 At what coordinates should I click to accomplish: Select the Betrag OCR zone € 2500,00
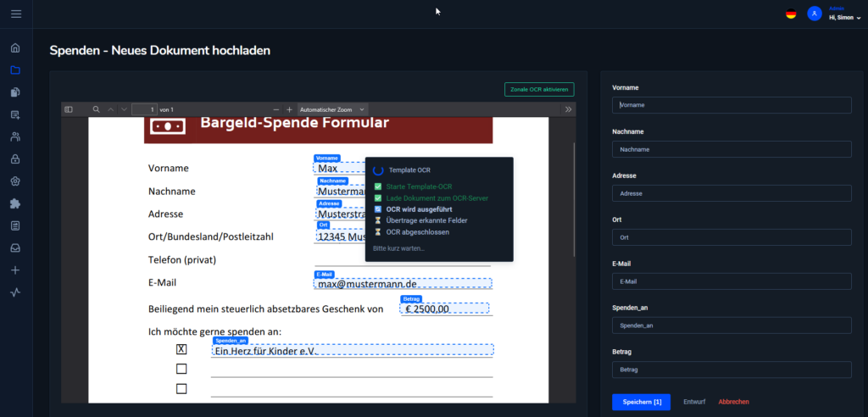(444, 309)
